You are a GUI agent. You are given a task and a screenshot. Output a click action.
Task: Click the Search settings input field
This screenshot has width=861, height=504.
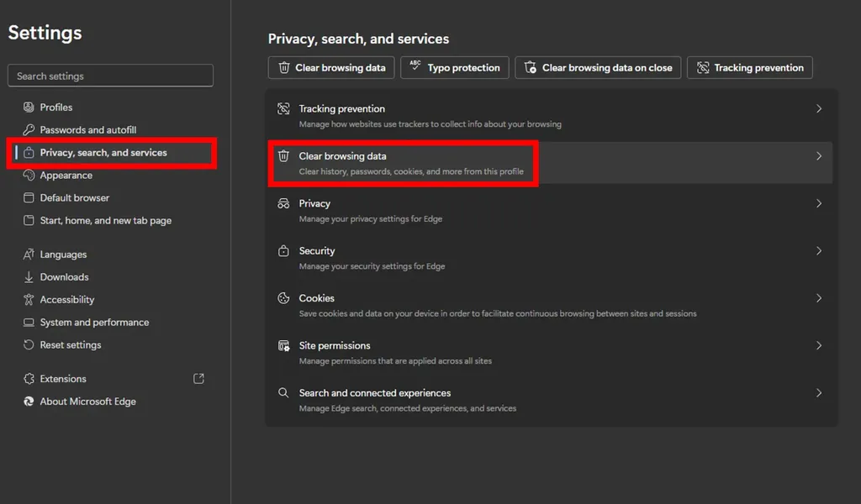tap(110, 76)
